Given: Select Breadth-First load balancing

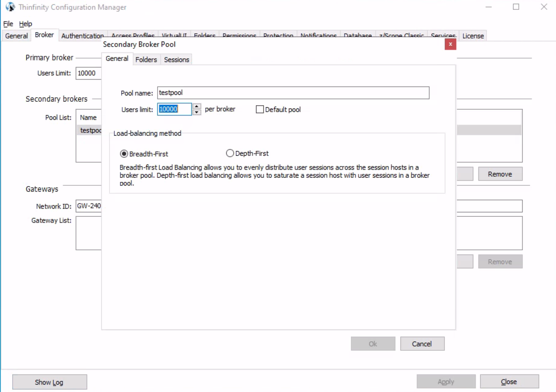Looking at the screenshot, I should tap(124, 154).
